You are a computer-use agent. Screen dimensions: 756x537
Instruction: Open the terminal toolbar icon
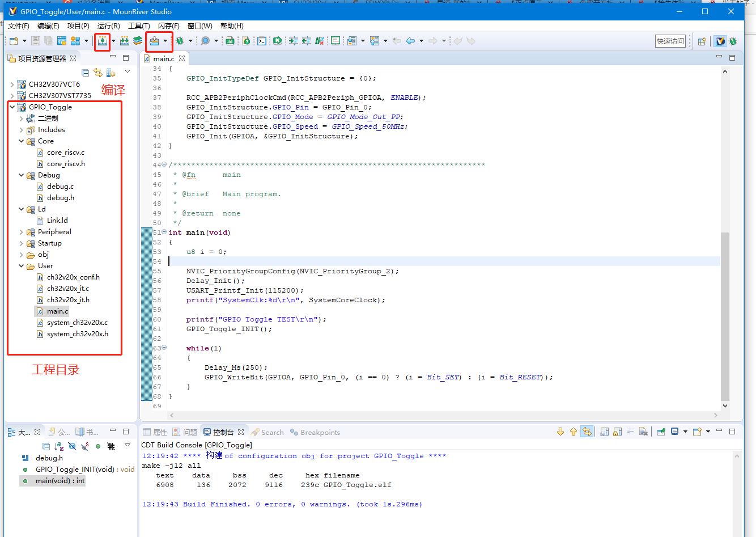point(262,41)
